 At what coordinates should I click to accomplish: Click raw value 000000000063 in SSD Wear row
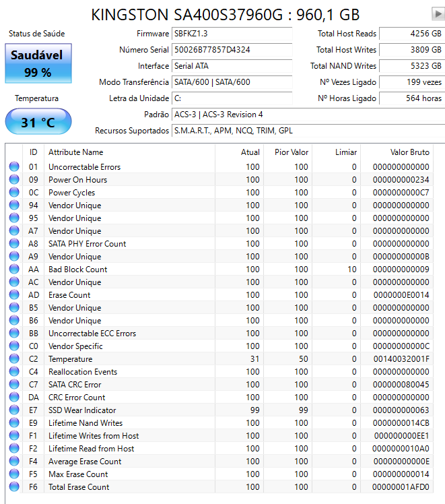(401, 410)
